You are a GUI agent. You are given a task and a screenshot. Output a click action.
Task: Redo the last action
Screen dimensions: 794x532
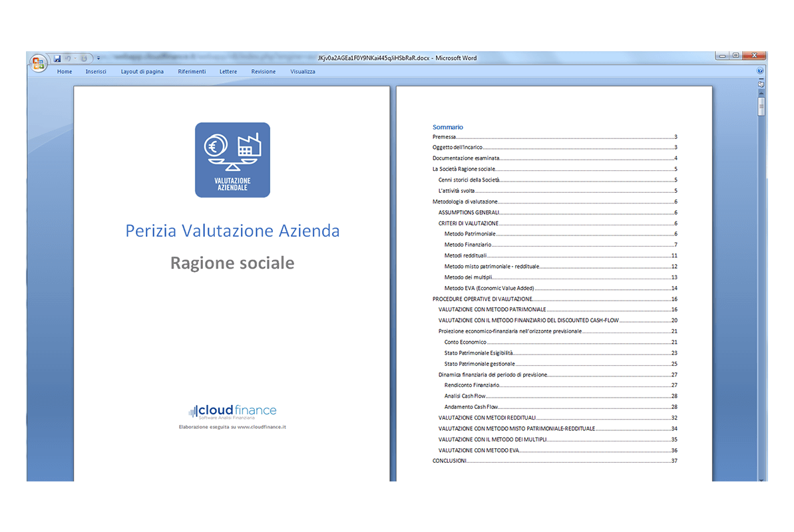click(x=84, y=59)
